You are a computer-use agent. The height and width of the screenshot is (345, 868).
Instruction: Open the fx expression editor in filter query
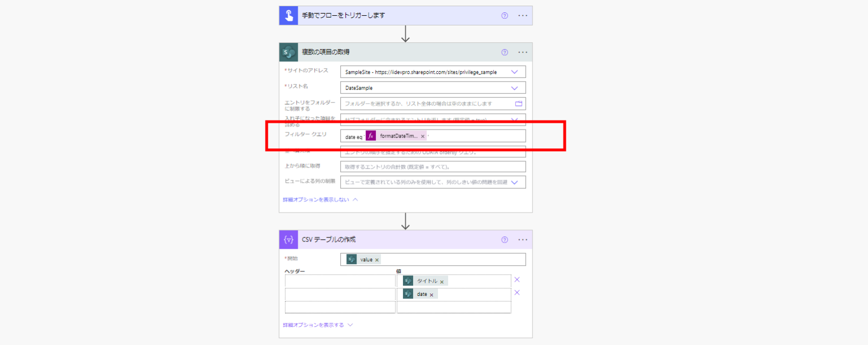tap(370, 136)
